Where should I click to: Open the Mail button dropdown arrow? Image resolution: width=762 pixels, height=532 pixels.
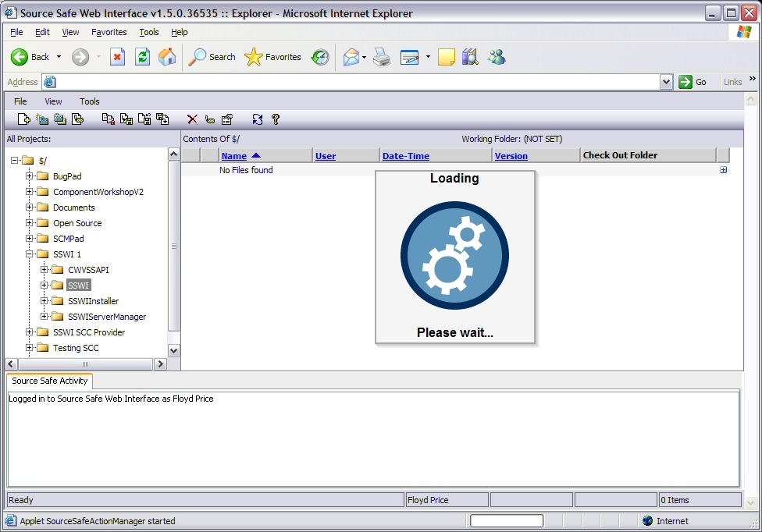364,57
